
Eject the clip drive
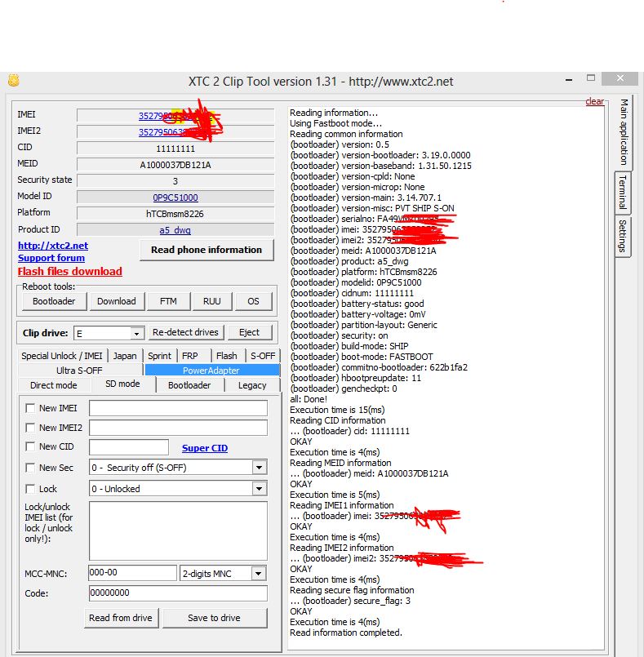[x=249, y=332]
